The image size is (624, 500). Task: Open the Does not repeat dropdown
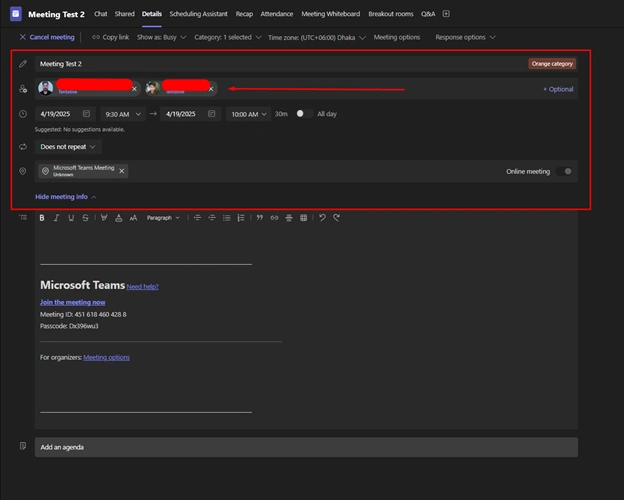pos(68,147)
